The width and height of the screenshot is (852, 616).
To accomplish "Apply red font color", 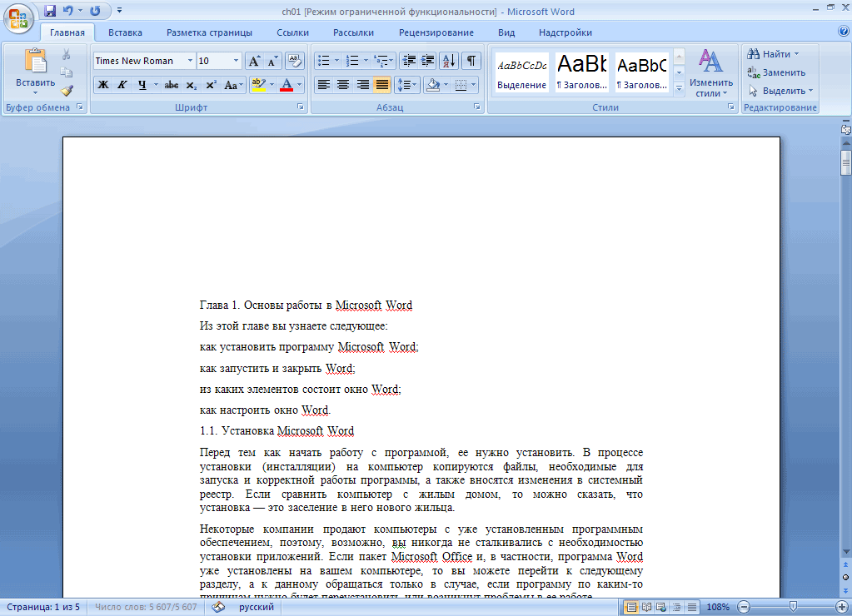I will (x=286, y=85).
